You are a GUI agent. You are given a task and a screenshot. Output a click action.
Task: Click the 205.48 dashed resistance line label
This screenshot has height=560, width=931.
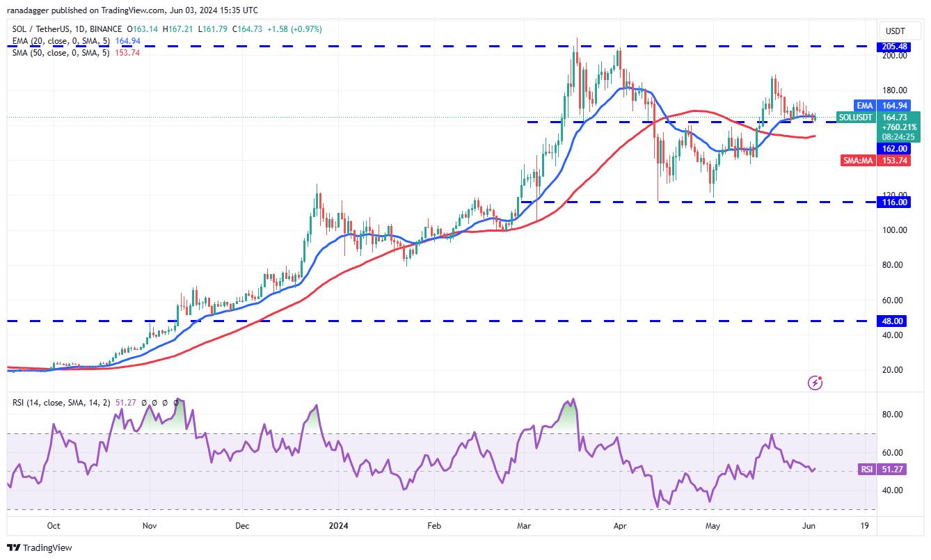point(893,46)
